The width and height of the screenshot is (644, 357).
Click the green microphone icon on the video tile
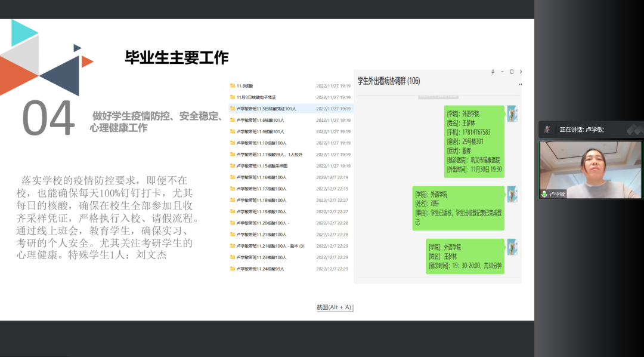(544, 194)
